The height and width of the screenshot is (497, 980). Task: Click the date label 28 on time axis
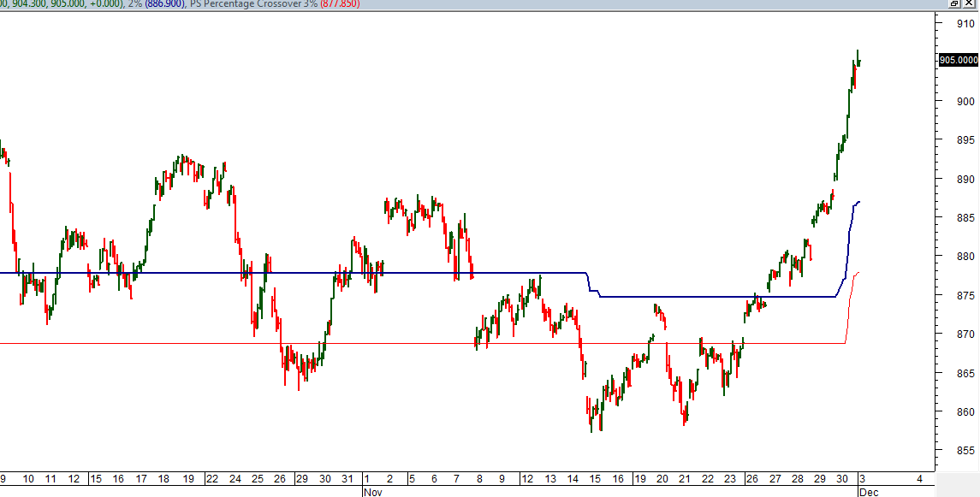798,479
